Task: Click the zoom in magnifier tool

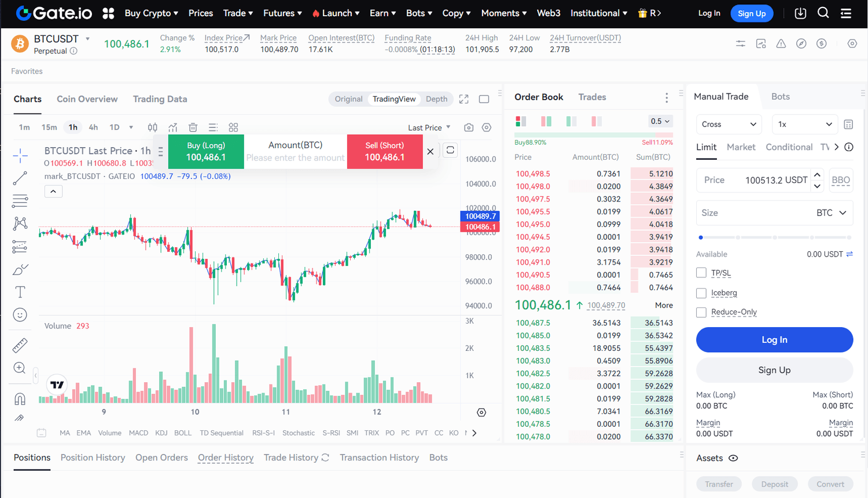Action: [20, 368]
